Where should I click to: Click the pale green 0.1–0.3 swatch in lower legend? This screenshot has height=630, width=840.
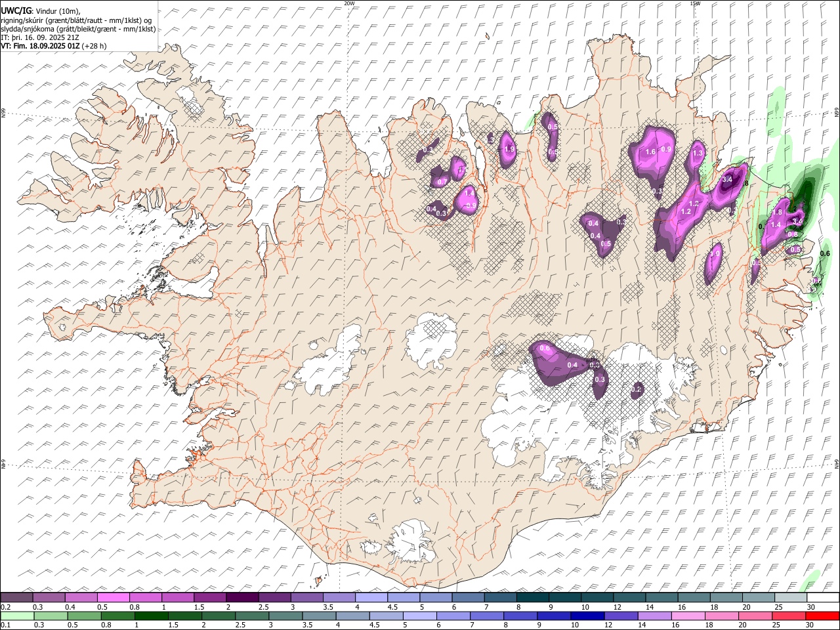17,616
